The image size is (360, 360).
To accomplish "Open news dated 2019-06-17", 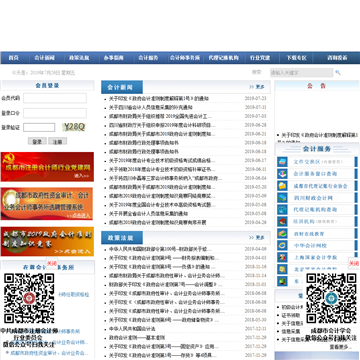I will pos(162,161).
